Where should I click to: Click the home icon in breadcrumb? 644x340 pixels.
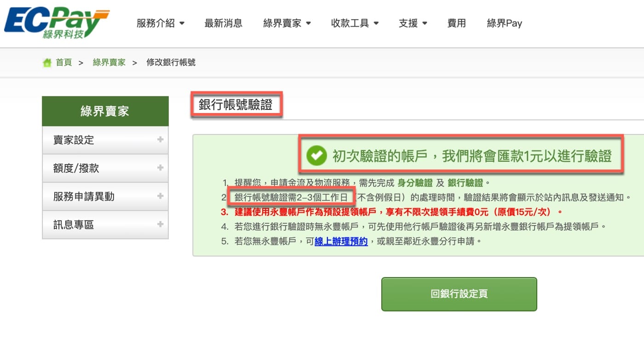47,62
